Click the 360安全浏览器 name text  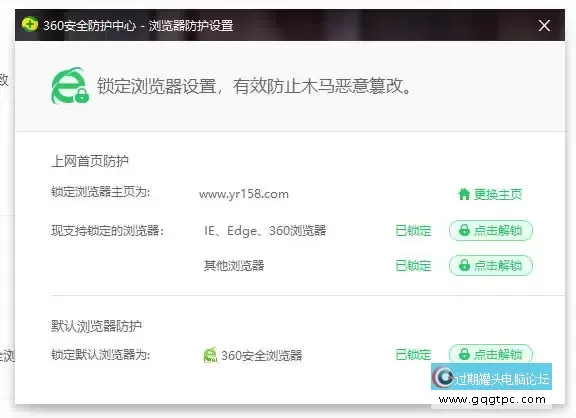click(x=262, y=355)
